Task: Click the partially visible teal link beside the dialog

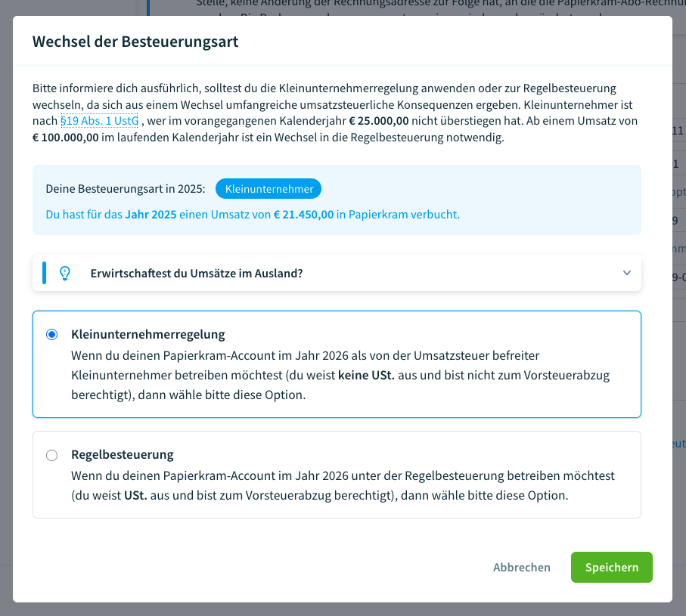Action: tap(679, 444)
